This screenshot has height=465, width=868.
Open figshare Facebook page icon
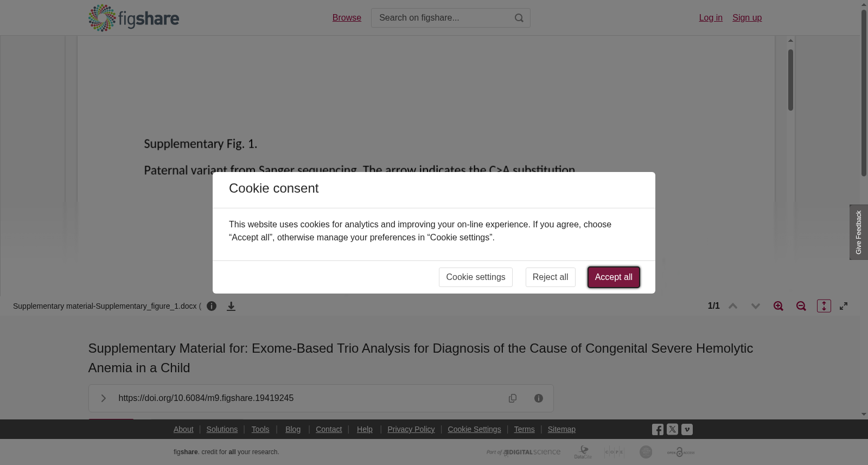pos(658,430)
